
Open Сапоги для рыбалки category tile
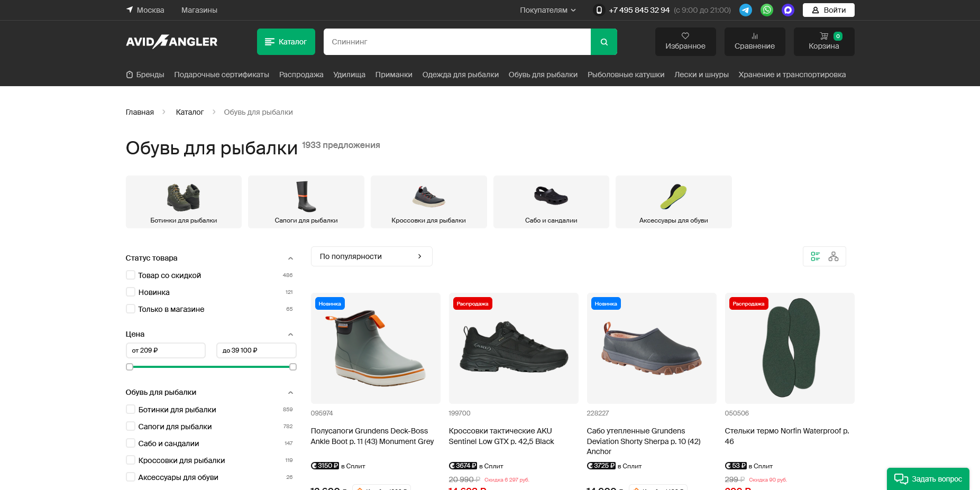[x=306, y=202]
